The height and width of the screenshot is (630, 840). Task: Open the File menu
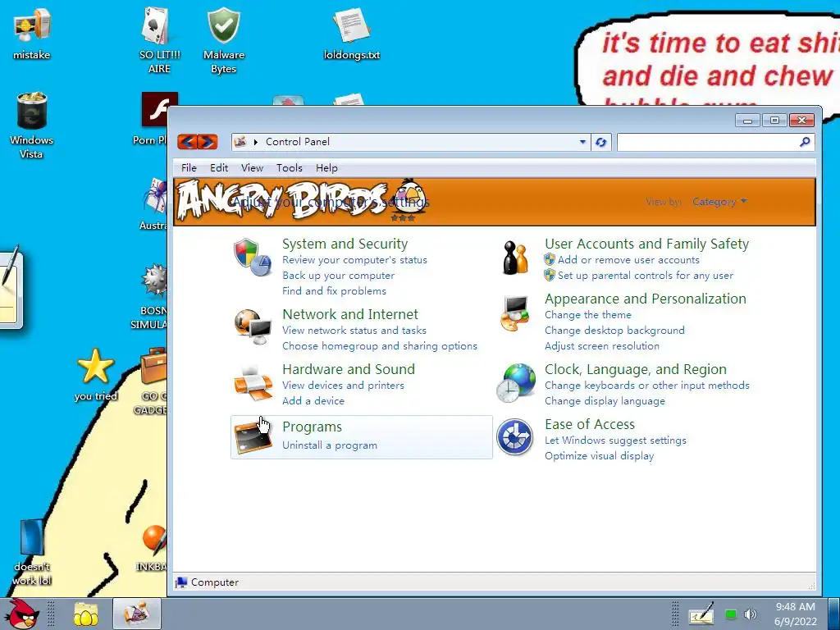pos(189,168)
